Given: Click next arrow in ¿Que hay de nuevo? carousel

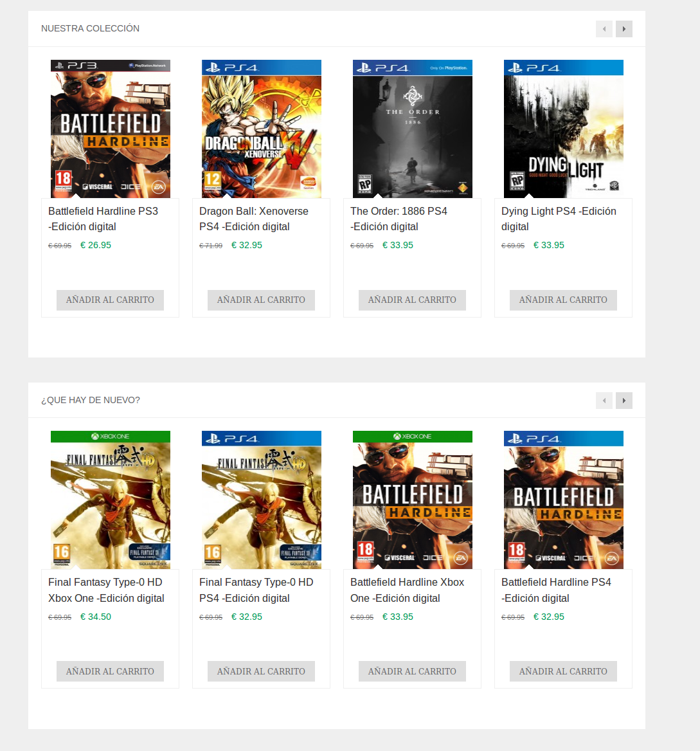Looking at the screenshot, I should 624,401.
